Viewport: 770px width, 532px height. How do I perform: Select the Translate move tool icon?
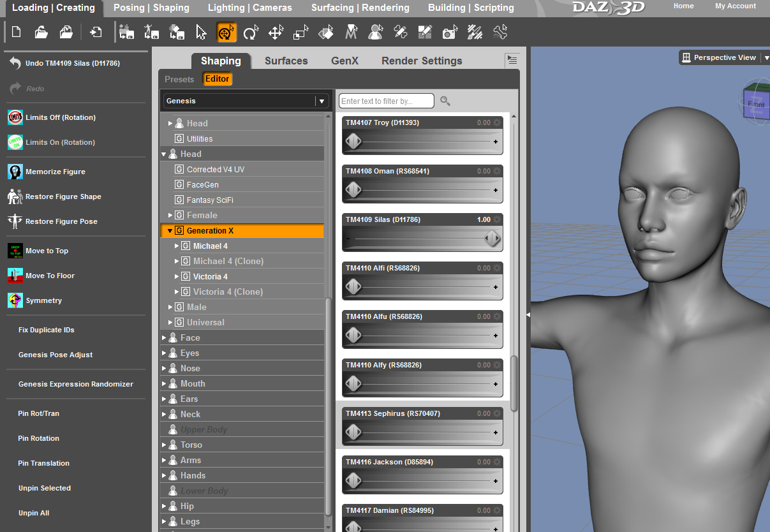click(x=276, y=32)
